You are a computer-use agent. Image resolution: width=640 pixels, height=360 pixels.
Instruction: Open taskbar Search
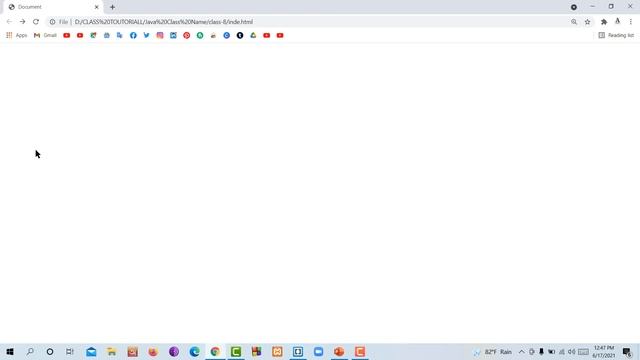(x=30, y=351)
